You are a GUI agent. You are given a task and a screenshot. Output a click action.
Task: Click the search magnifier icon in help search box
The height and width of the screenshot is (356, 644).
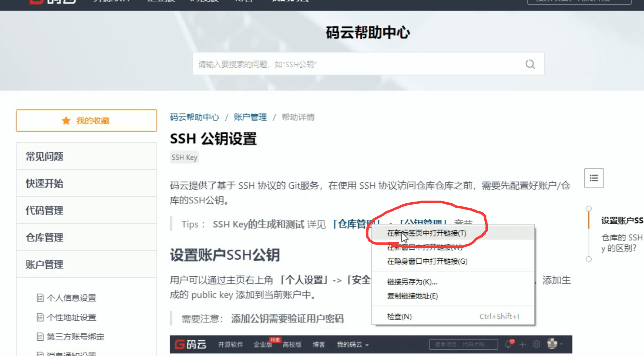[x=530, y=64]
